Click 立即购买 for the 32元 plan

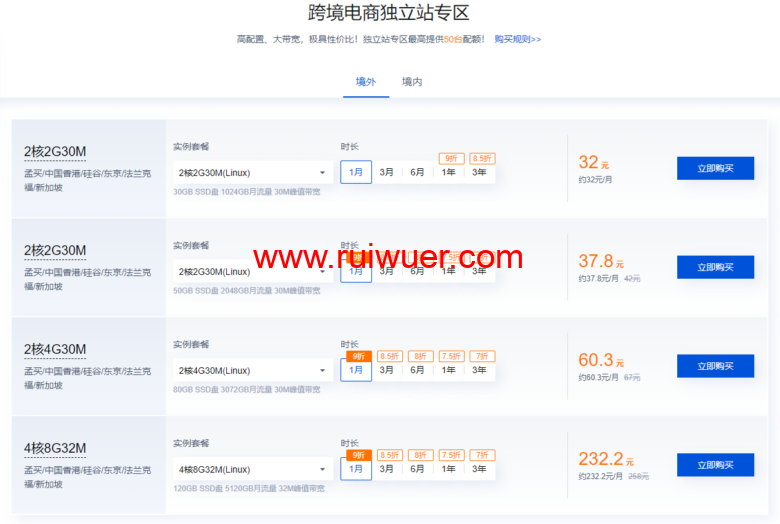tap(715, 168)
